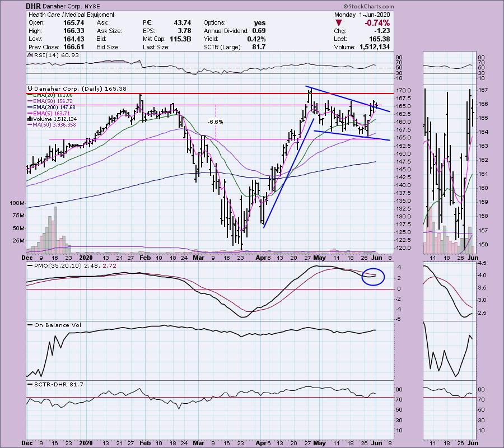Click the DHR ticker symbol

click(x=34, y=6)
